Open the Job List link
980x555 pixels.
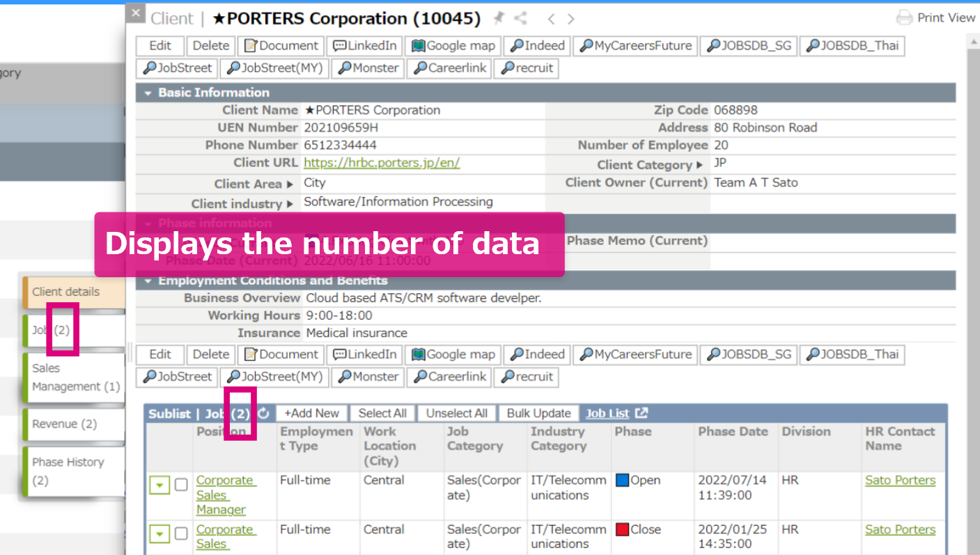click(x=607, y=413)
